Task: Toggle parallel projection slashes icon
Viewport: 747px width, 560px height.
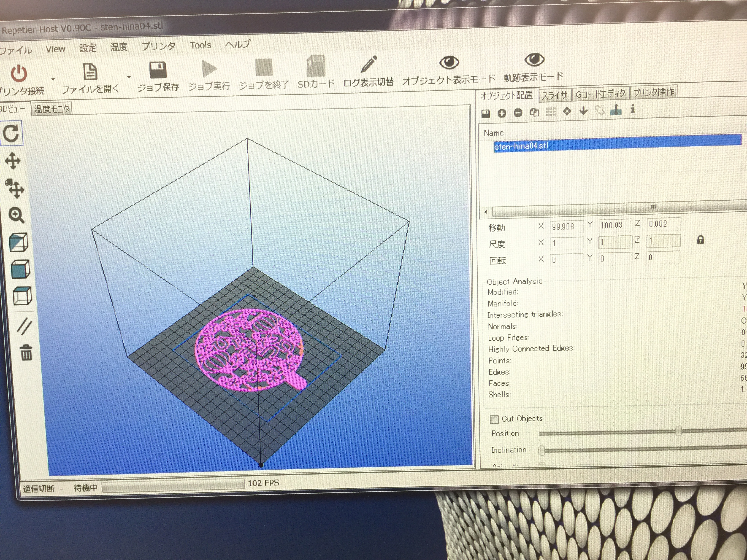Action: (x=24, y=326)
